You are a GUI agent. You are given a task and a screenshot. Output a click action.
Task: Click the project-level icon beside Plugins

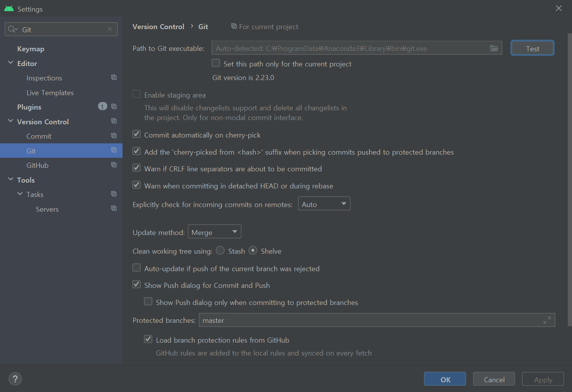coord(114,106)
